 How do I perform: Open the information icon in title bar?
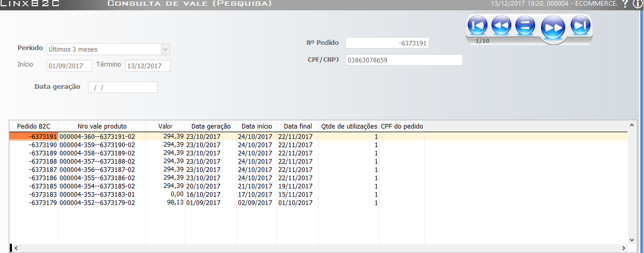tap(637, 4)
